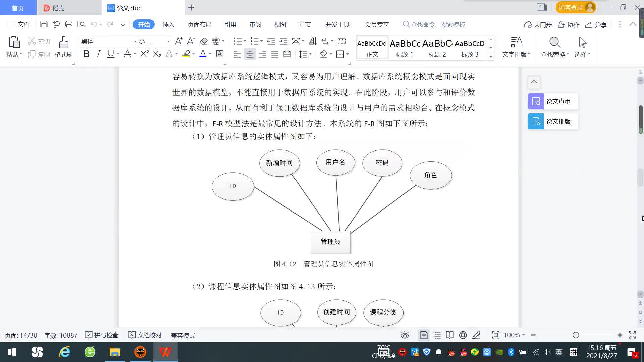
Task: Click the 论文查重 button in side panel
Action: click(553, 101)
